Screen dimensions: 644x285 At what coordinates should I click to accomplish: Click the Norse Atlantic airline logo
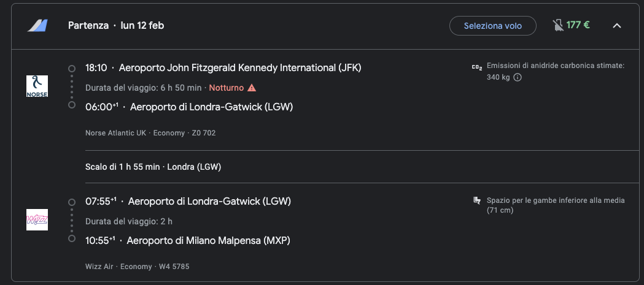click(37, 86)
